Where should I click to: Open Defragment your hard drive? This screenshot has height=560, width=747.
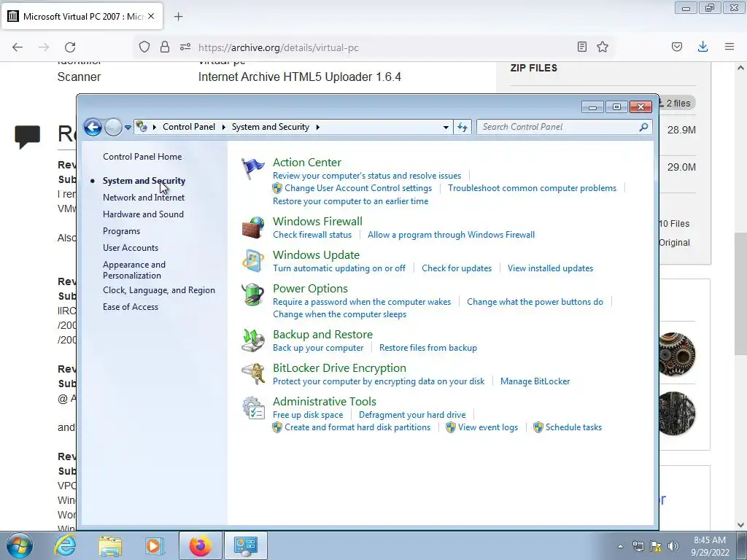412,415
